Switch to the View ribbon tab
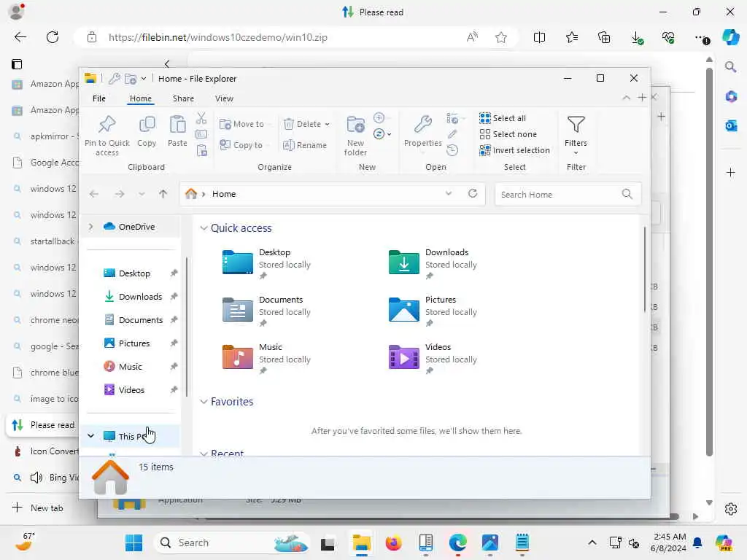Image resolution: width=747 pixels, height=560 pixels. coord(224,98)
